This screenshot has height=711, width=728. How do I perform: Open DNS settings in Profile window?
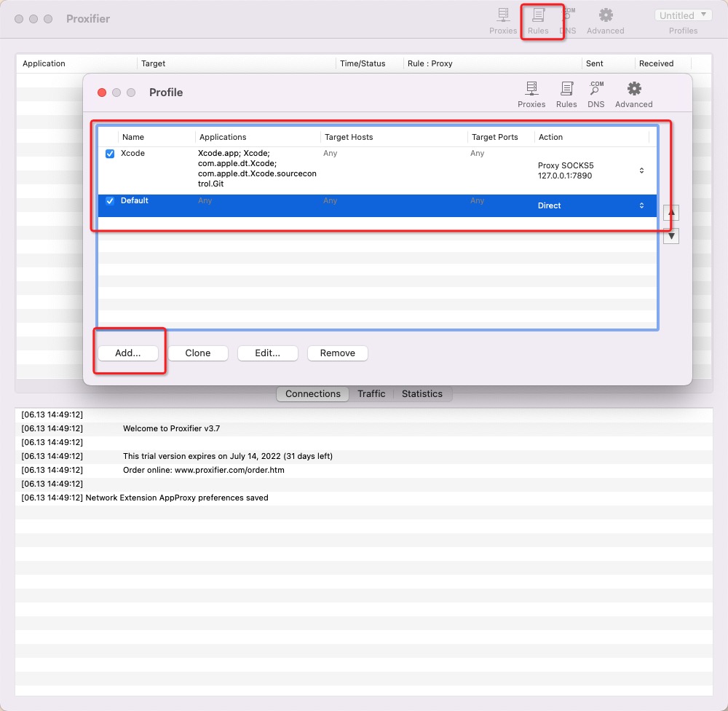click(596, 94)
